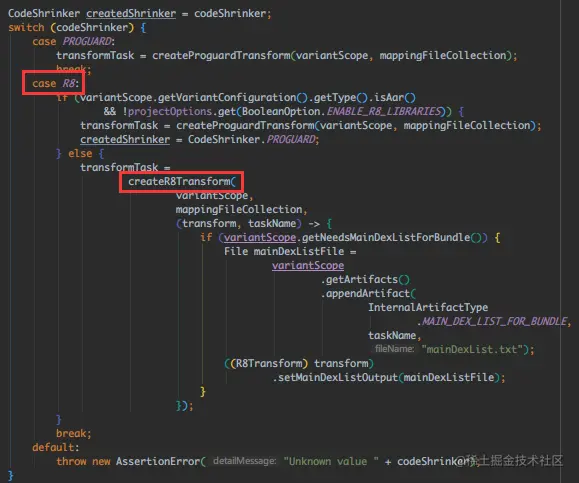Click 'createdShrinker' assignment inside the if block
The width and height of the screenshot is (579, 483).
coord(125,140)
